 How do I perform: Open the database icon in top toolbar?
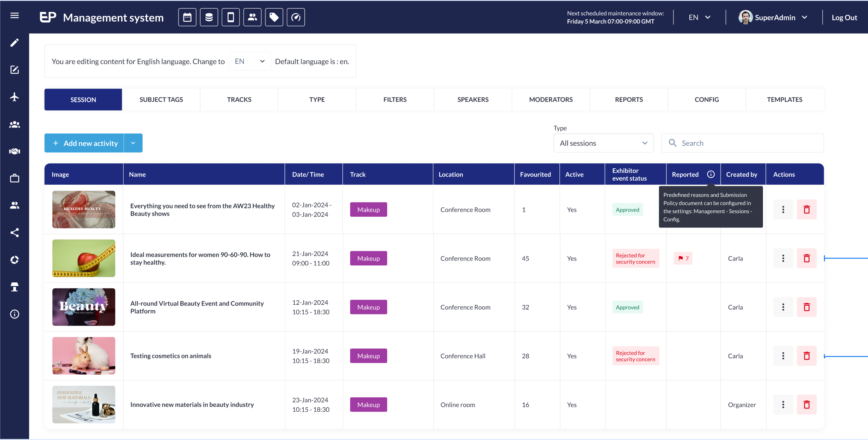coord(209,17)
